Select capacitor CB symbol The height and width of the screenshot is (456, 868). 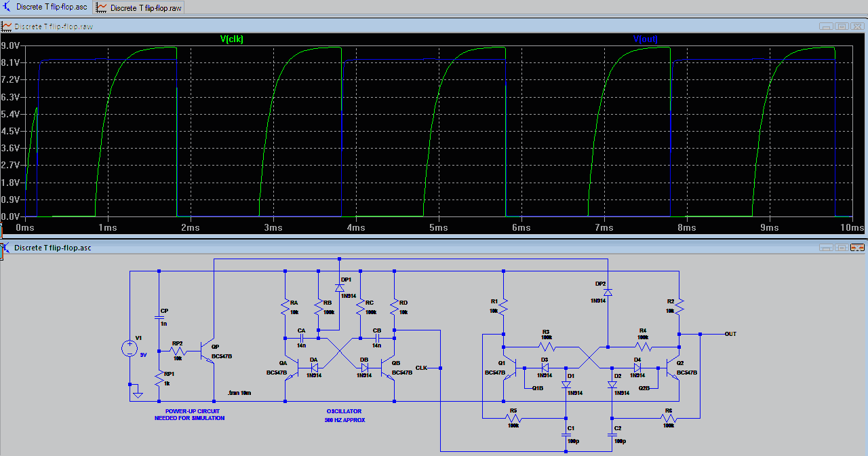(378, 337)
